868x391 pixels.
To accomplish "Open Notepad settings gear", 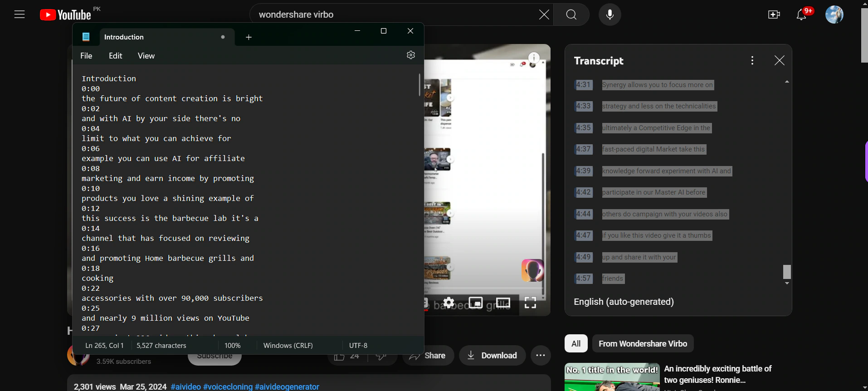I will click(x=411, y=55).
